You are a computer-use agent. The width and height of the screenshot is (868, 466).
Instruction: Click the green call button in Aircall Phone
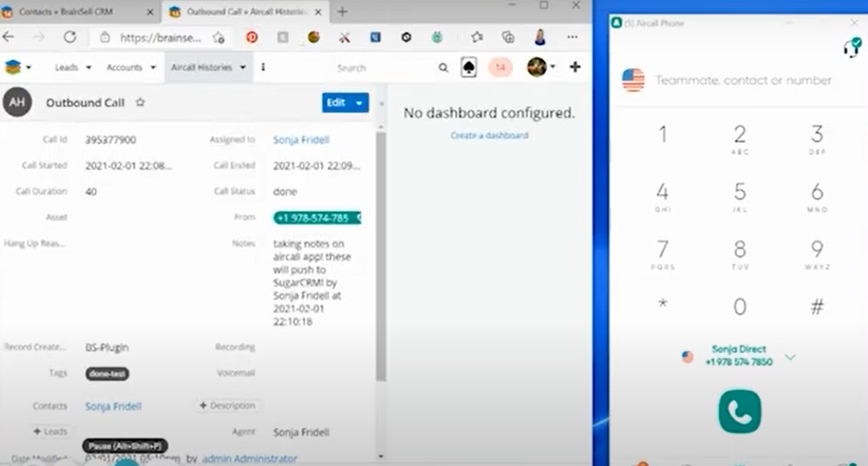click(x=739, y=411)
